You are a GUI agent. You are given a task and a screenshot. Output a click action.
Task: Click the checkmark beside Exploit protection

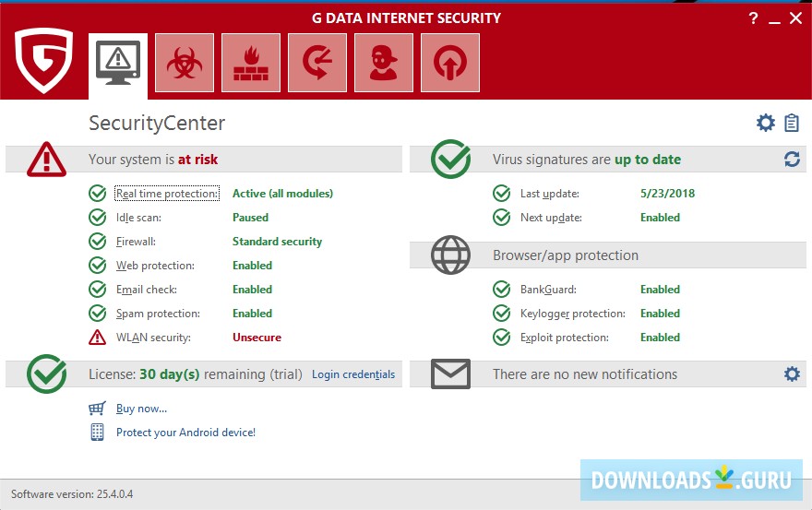click(x=501, y=337)
